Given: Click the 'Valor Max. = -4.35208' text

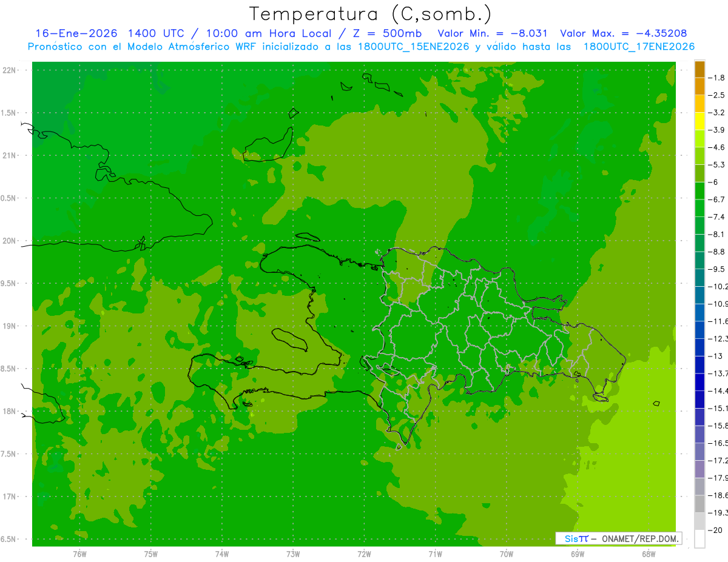Looking at the screenshot, I should [x=624, y=33].
